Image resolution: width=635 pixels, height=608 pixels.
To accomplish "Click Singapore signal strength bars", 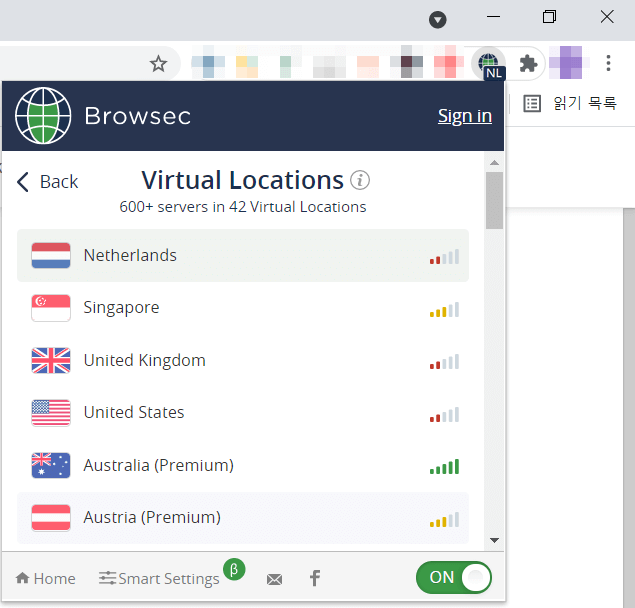I will click(444, 309).
